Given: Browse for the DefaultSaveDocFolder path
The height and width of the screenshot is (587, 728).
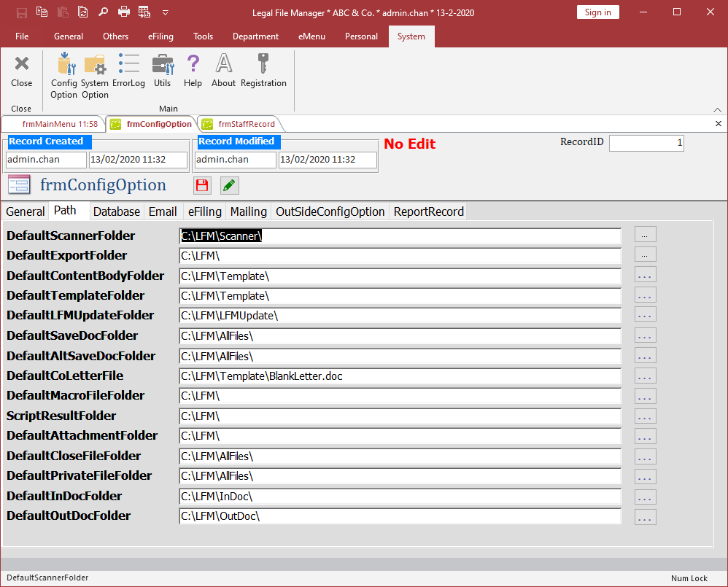Looking at the screenshot, I should click(645, 335).
